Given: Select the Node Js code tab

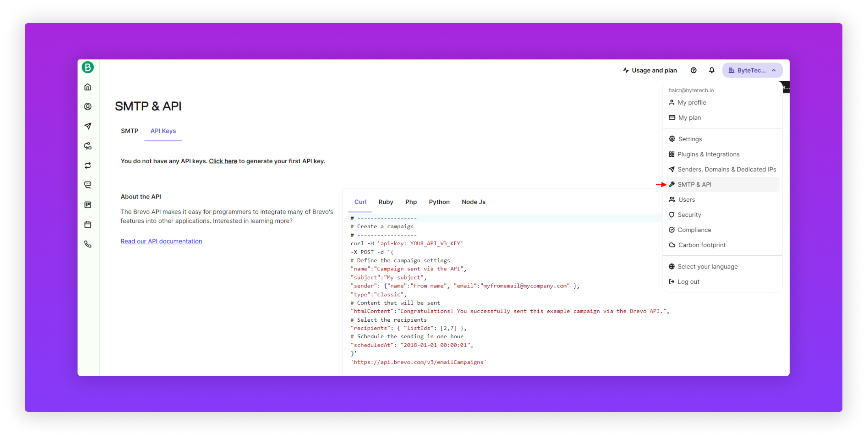Looking at the screenshot, I should [x=473, y=202].
